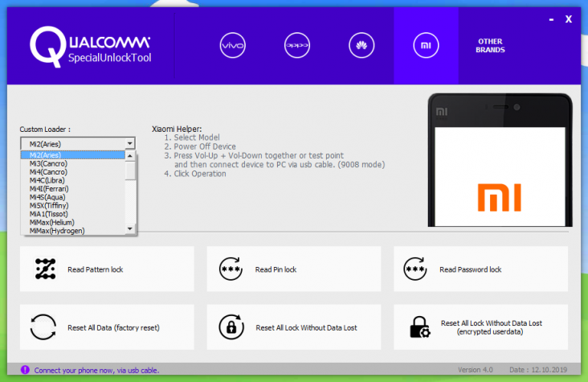The image size is (588, 382).
Task: Click 'Connect your phone now' status text
Action: pyautogui.click(x=96, y=371)
